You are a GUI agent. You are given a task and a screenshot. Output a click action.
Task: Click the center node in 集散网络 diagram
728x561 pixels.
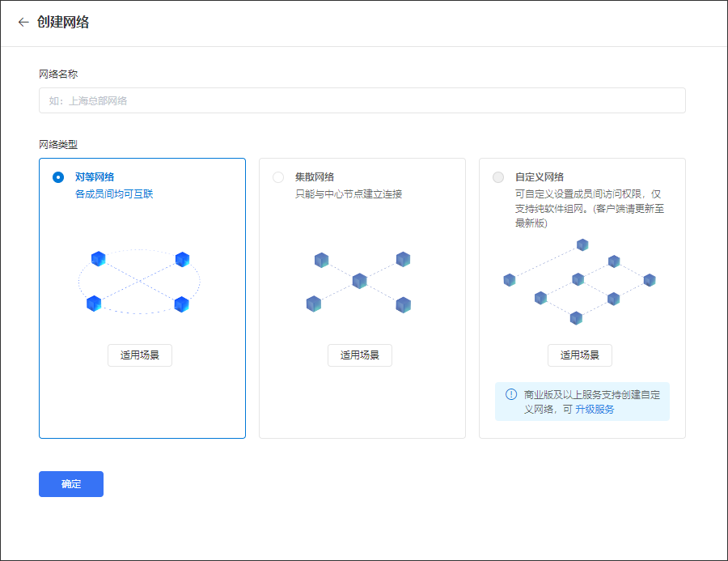(x=360, y=281)
